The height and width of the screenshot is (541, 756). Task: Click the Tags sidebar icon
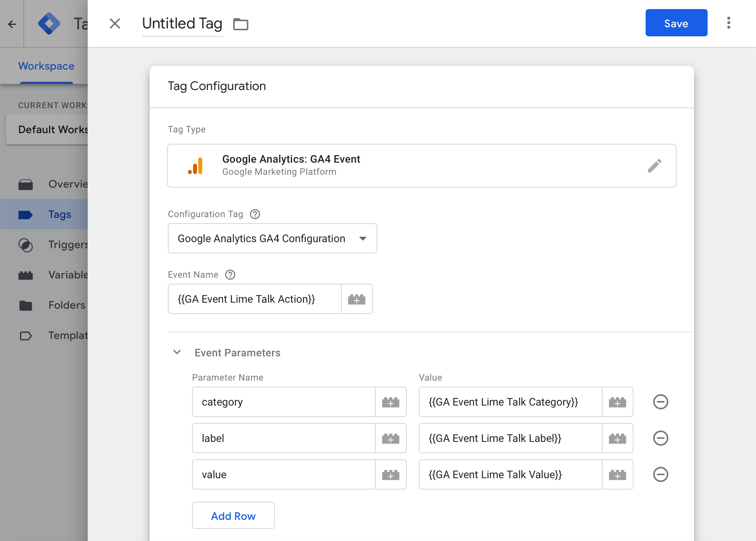coord(26,215)
